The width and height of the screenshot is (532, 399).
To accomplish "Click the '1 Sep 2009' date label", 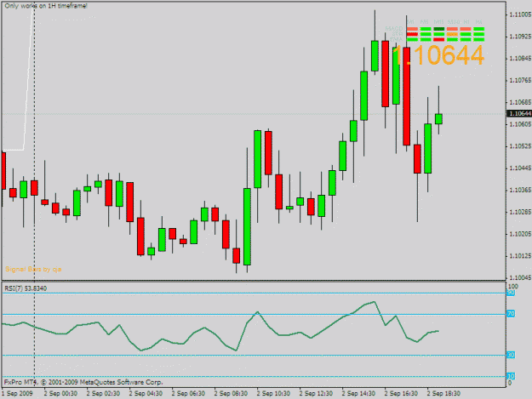I will click(x=17, y=394).
